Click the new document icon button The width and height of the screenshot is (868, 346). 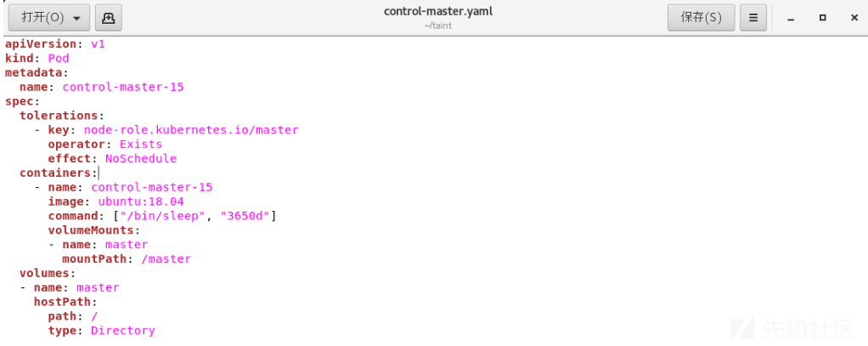point(109,18)
